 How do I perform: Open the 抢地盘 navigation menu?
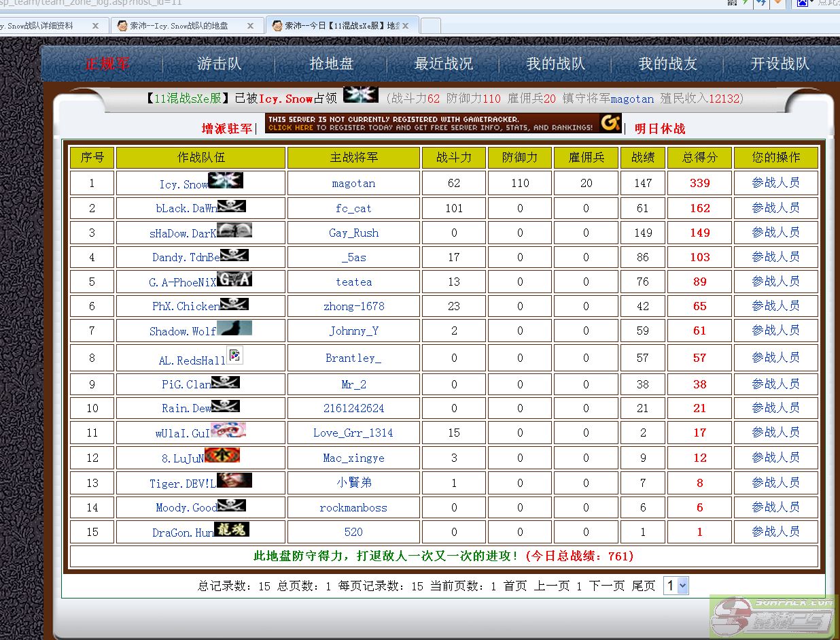pos(332,64)
